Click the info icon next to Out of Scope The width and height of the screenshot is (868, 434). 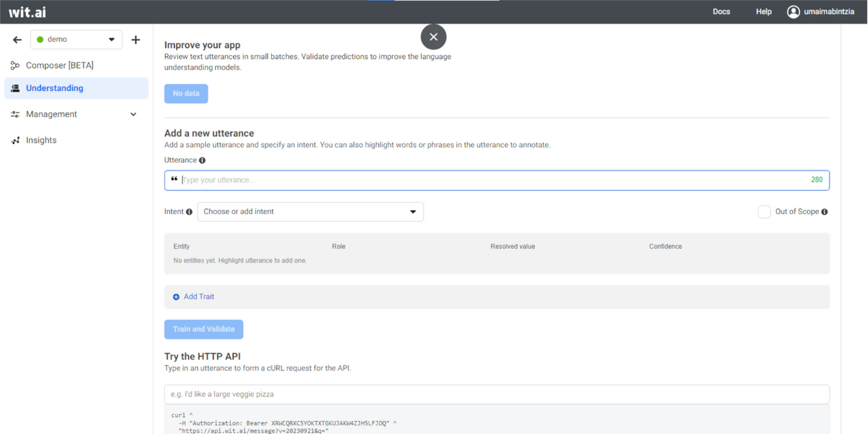click(x=825, y=212)
